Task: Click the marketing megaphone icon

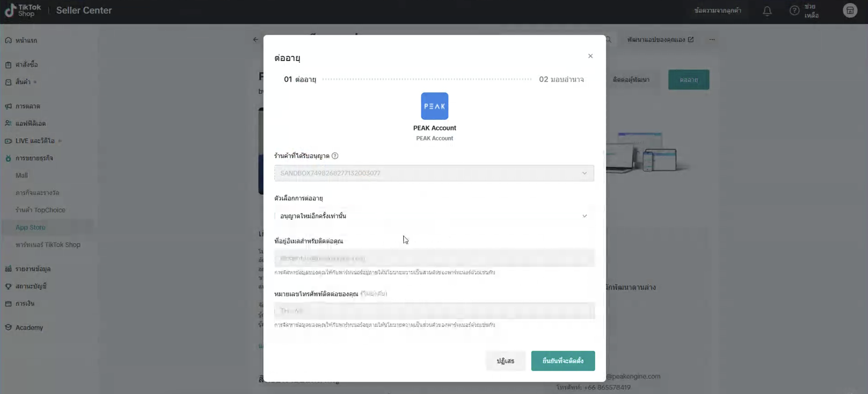Action: 8,106
